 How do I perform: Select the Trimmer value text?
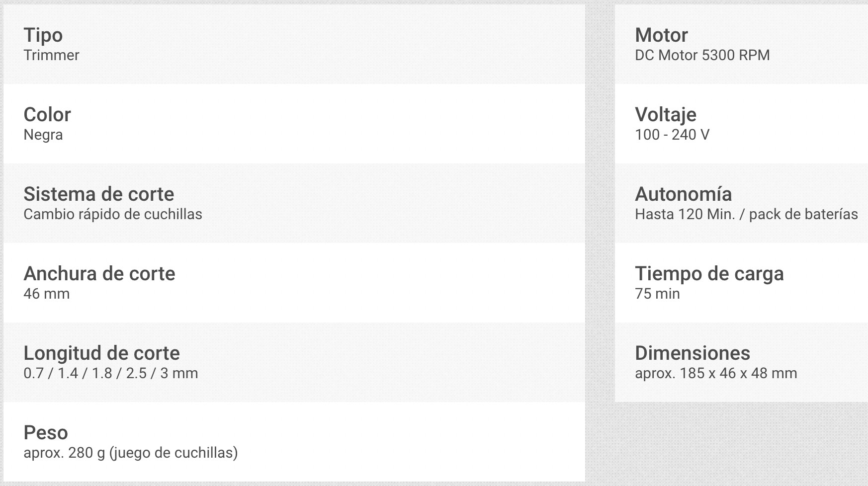51,55
